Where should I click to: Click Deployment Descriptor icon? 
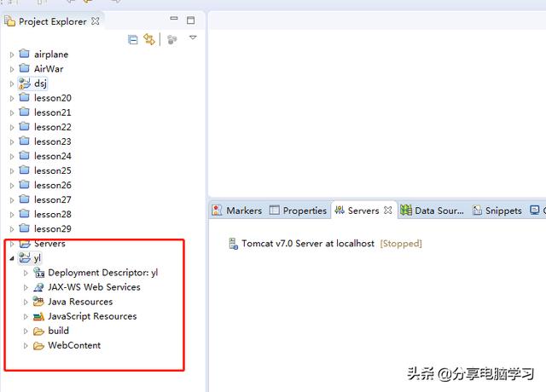[38, 273]
